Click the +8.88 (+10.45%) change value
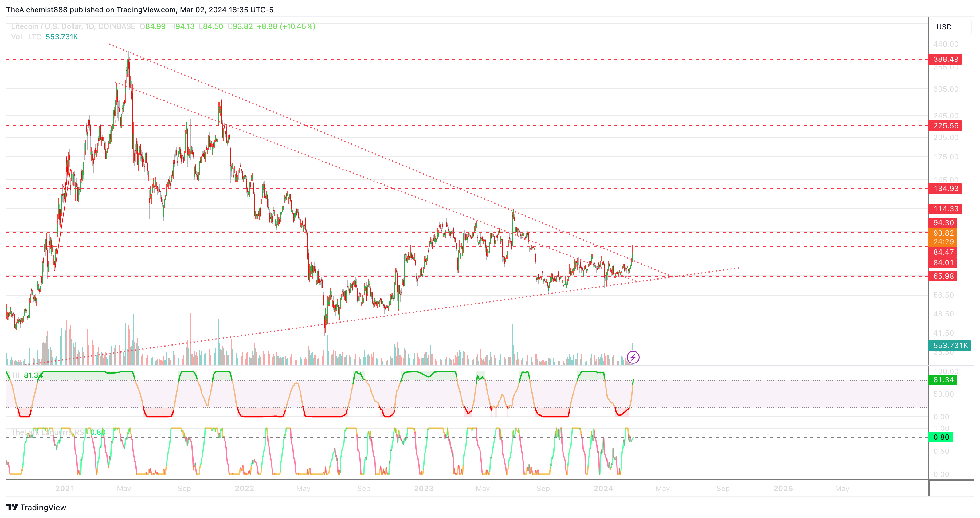The width and height of the screenshot is (980, 518). pos(286,26)
